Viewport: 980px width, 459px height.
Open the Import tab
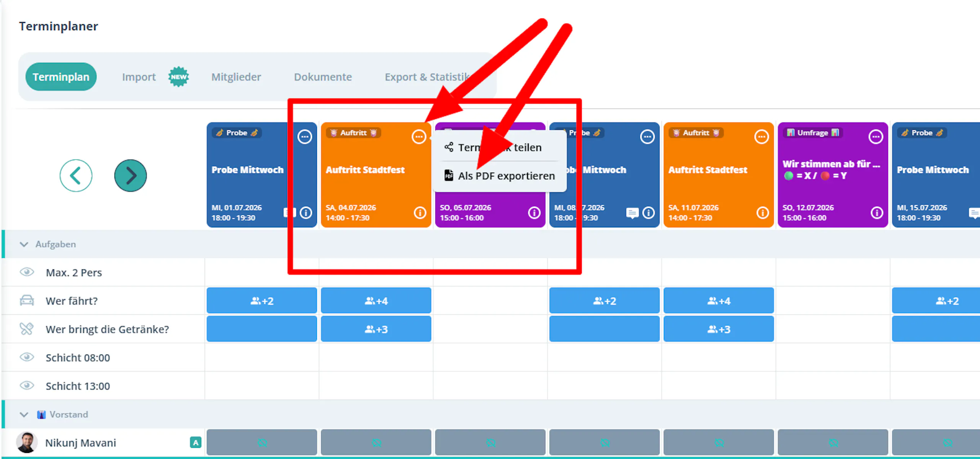click(139, 77)
